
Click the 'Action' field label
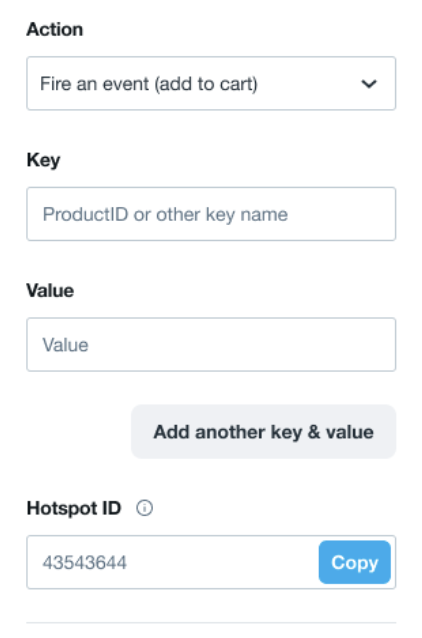pos(55,29)
